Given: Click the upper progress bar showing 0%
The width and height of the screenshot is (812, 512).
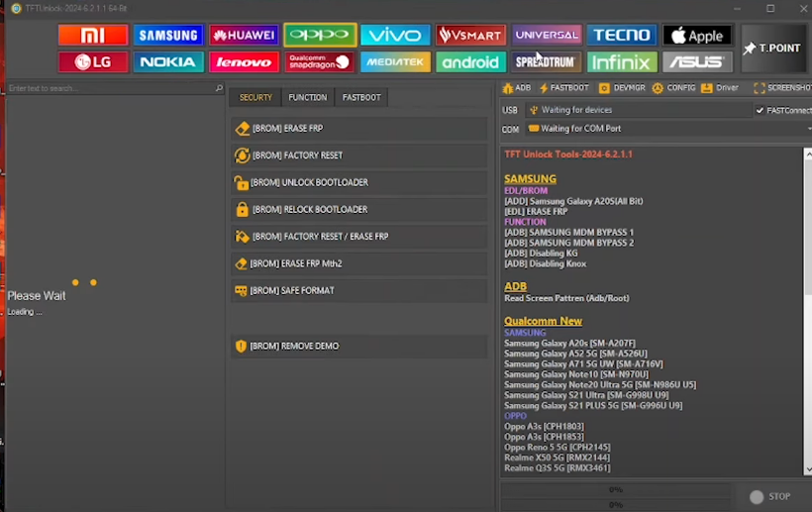Looking at the screenshot, I should pos(615,490).
